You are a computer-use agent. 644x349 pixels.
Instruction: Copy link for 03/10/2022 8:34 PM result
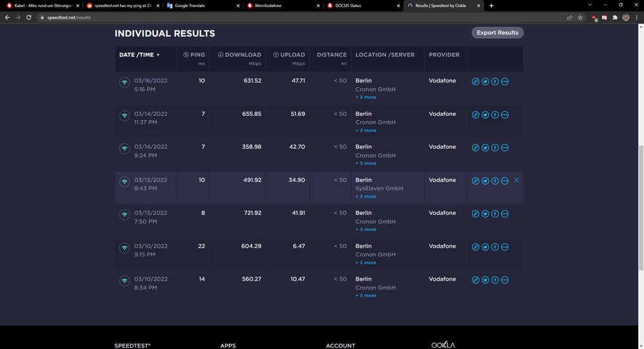coord(475,280)
